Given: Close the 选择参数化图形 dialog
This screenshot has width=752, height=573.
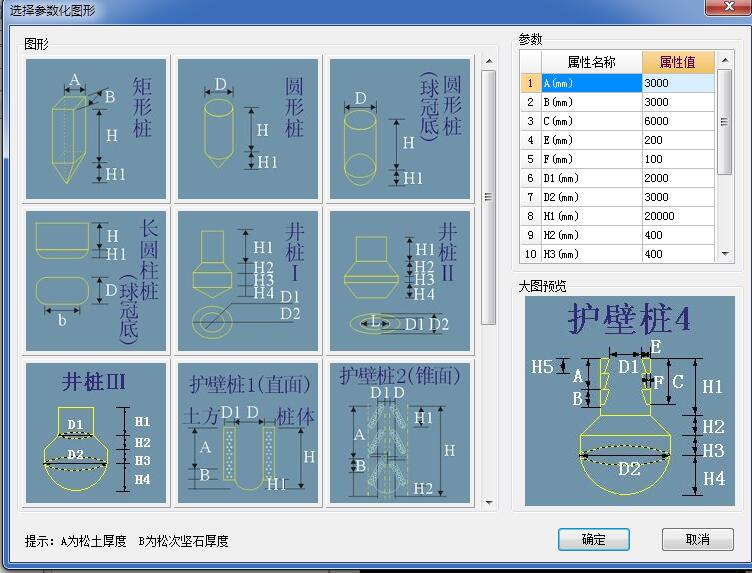Looking at the screenshot, I should [729, 6].
